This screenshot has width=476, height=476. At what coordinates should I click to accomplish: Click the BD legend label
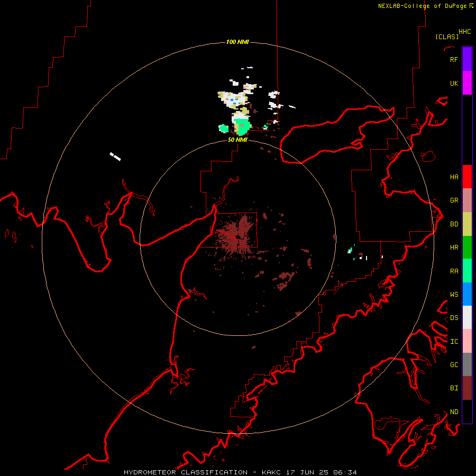tap(454, 224)
